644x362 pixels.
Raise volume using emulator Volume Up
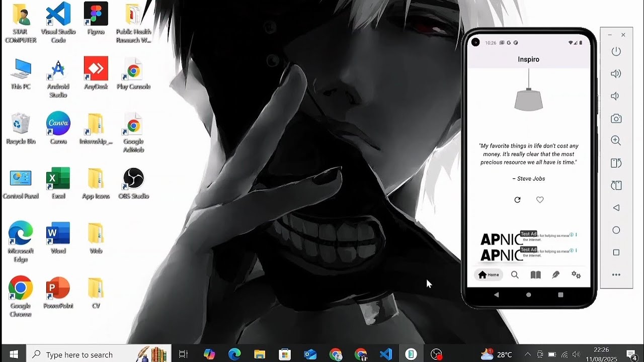616,74
